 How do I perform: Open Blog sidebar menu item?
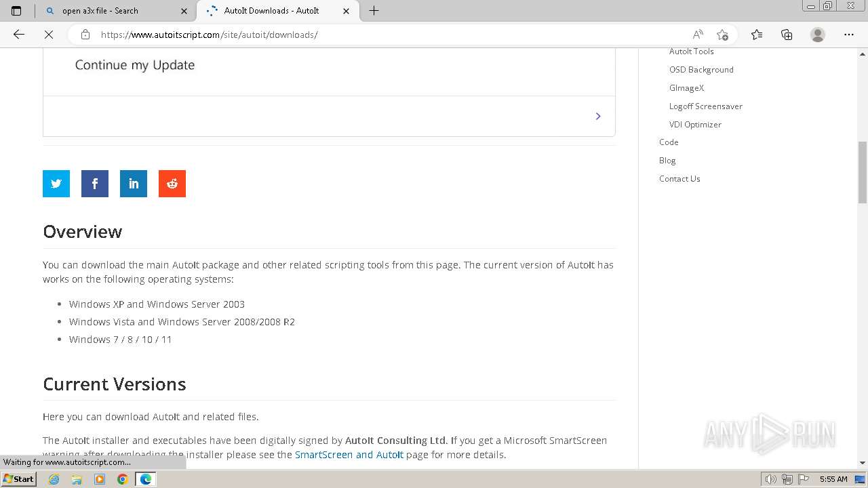[x=667, y=161]
